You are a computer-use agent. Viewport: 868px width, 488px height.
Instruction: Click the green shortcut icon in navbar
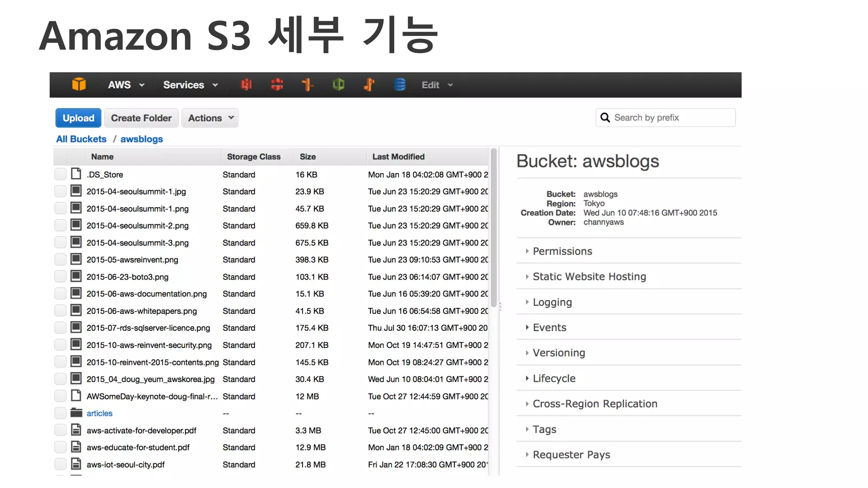(338, 85)
